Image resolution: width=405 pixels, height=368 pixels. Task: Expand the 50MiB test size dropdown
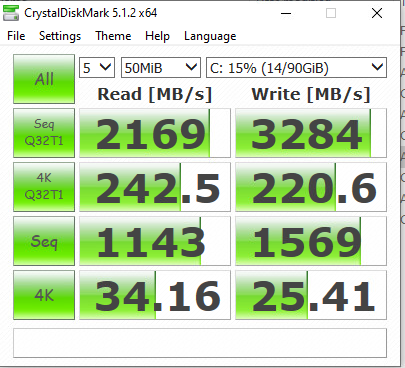[161, 68]
